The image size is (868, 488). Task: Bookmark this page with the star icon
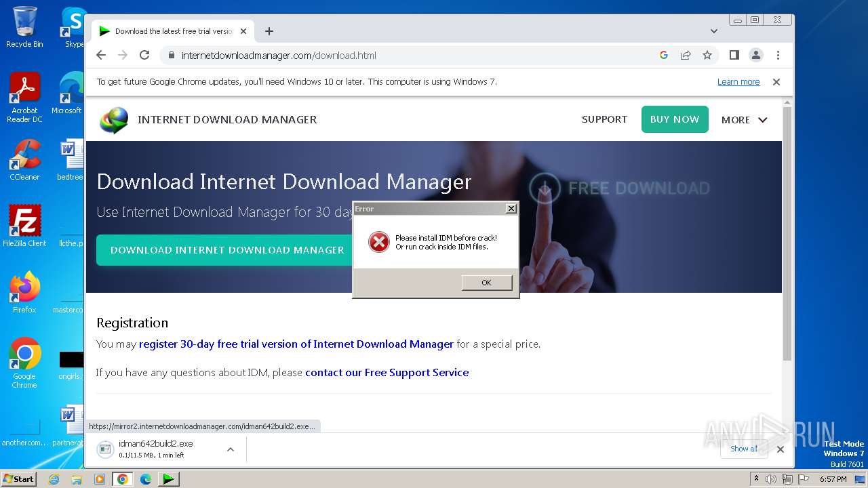pos(707,55)
